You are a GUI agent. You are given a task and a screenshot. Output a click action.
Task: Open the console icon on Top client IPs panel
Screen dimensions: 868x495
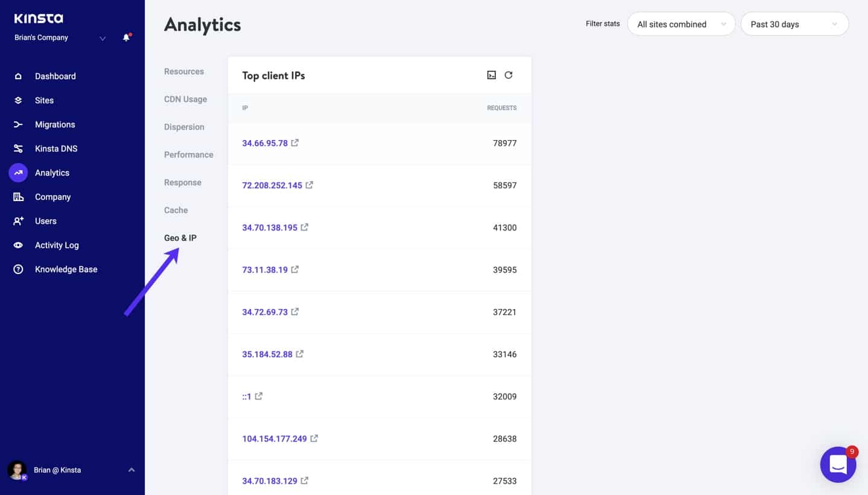[x=491, y=75]
